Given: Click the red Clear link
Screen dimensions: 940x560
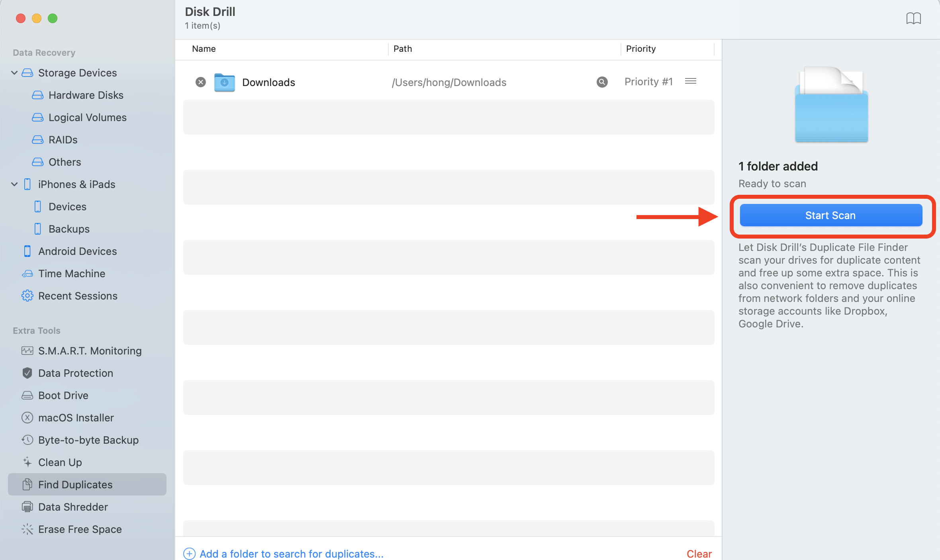Looking at the screenshot, I should pos(699,554).
